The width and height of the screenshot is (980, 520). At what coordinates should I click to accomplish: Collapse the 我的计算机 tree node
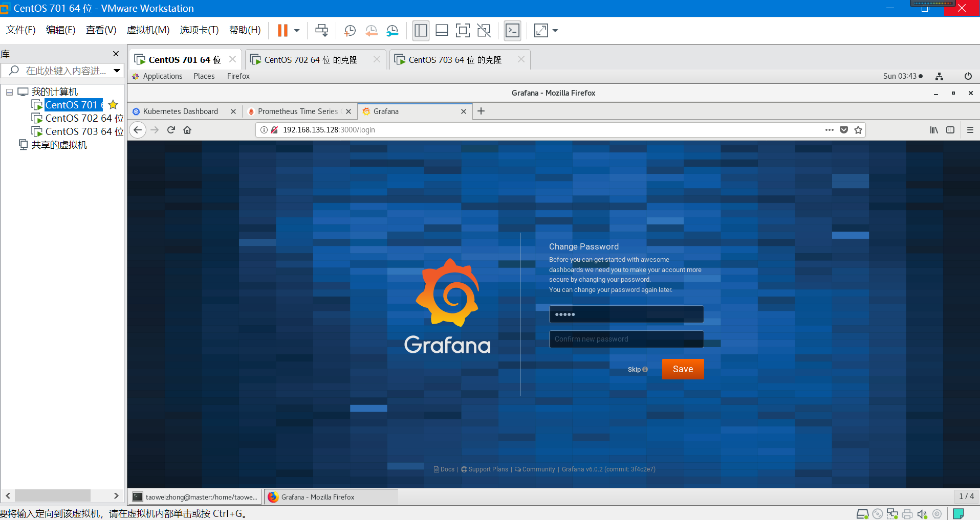(9, 92)
